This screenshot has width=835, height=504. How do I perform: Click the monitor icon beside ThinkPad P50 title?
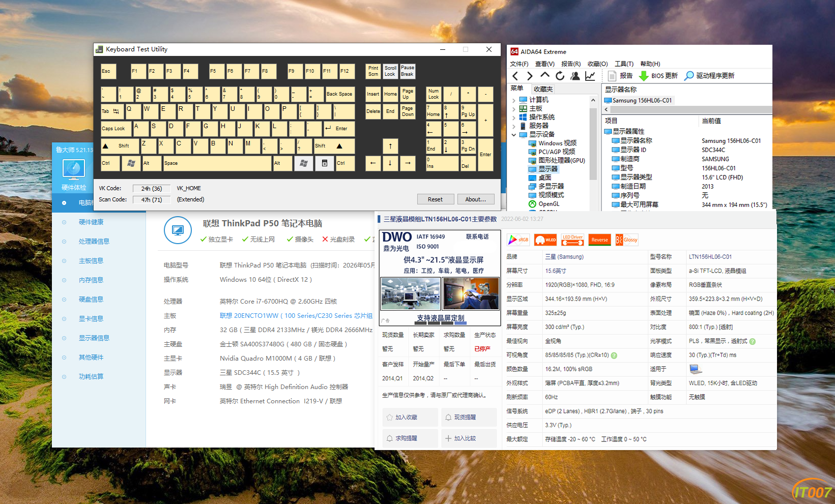point(178,230)
